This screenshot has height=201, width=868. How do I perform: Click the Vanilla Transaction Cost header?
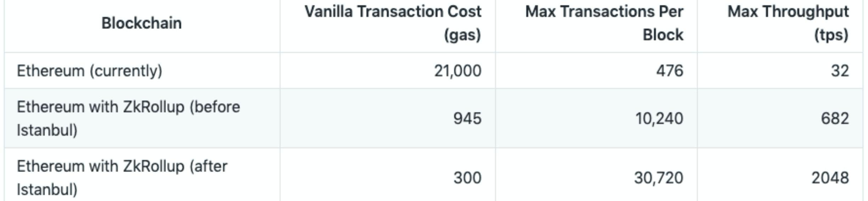(x=393, y=12)
